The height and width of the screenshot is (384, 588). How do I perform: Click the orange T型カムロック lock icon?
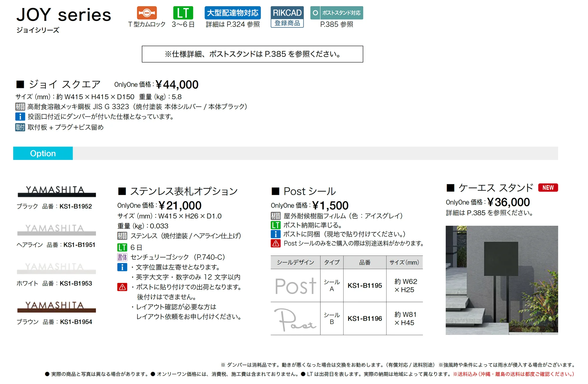click(x=147, y=13)
